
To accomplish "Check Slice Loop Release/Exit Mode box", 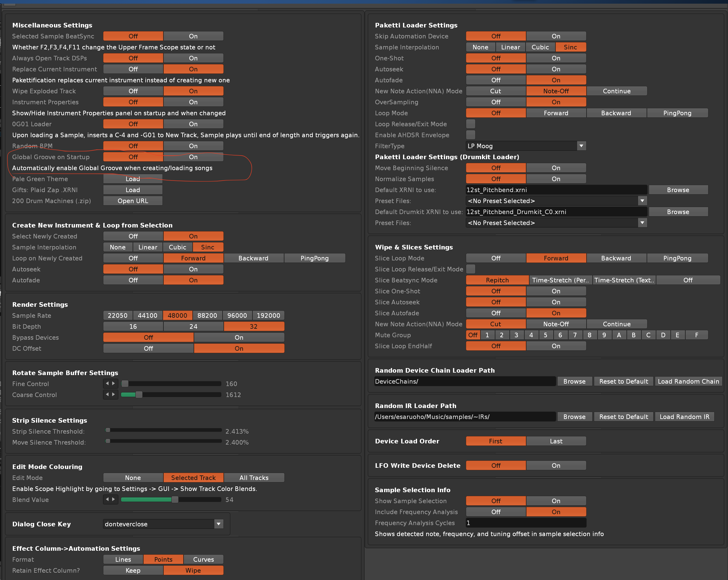I will pyautogui.click(x=470, y=269).
